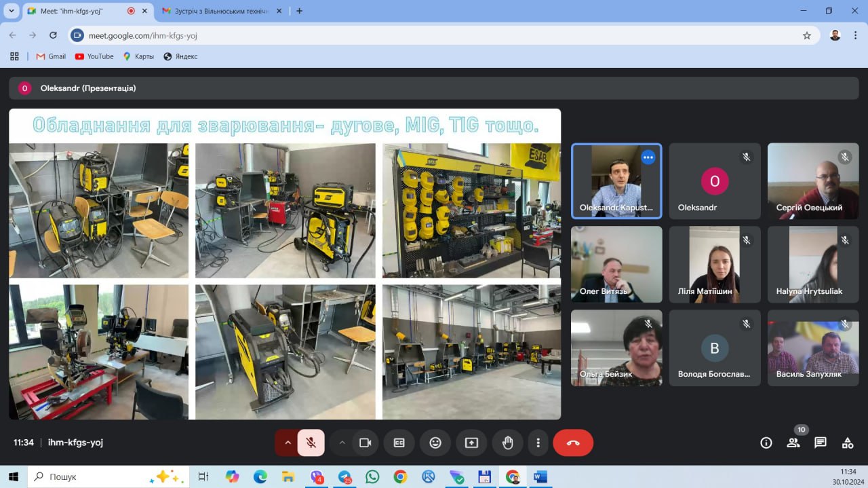Open more options three-dot menu
868x488 pixels.
coord(538,443)
